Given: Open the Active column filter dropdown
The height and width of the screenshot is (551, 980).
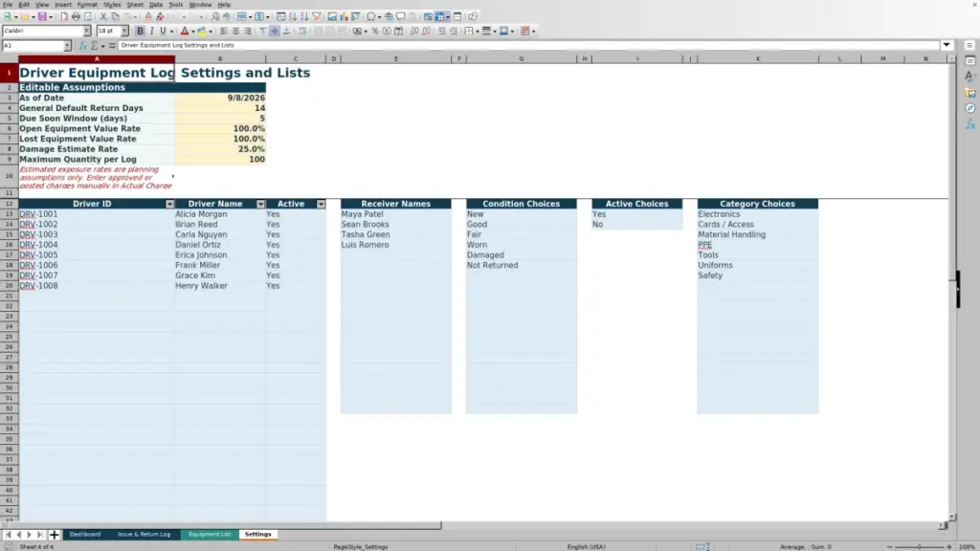Looking at the screenshot, I should coord(321,205).
